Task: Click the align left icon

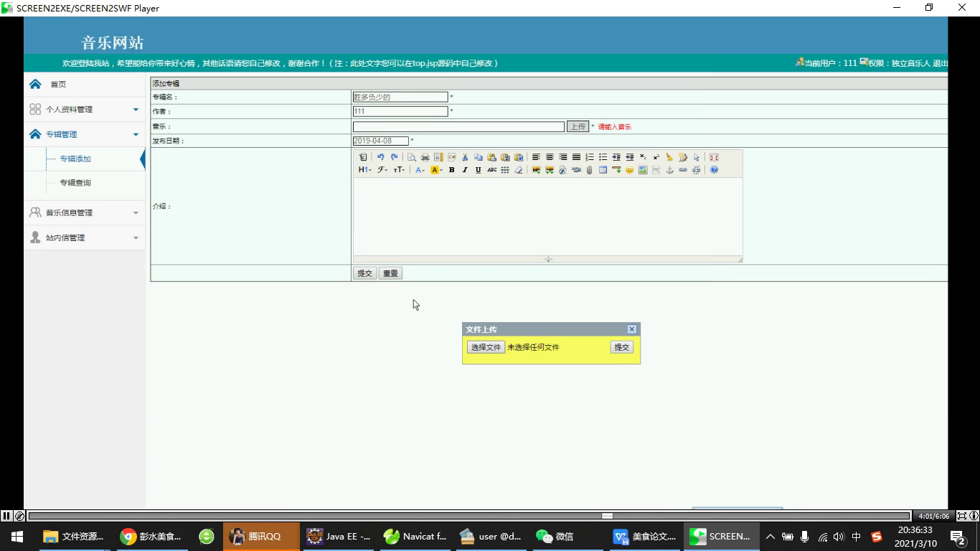Action: coord(536,157)
